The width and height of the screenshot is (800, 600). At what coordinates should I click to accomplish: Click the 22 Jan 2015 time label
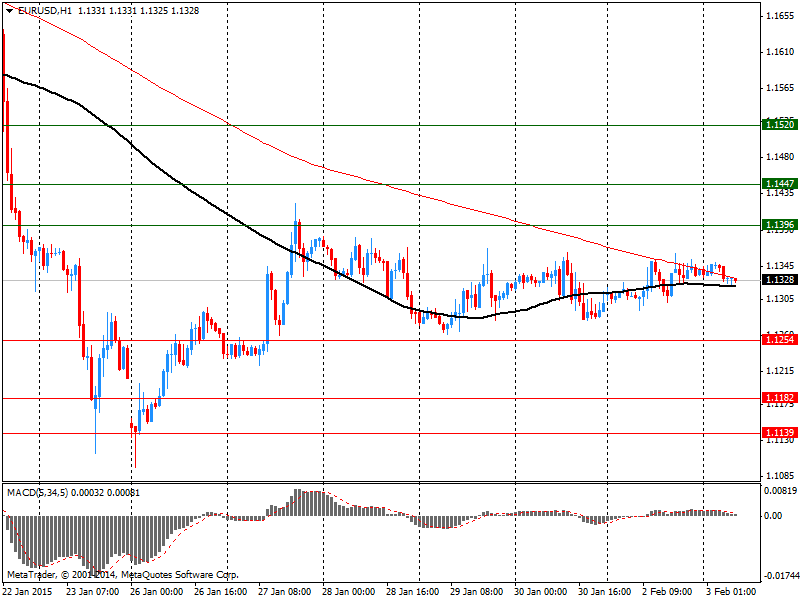(x=27, y=592)
